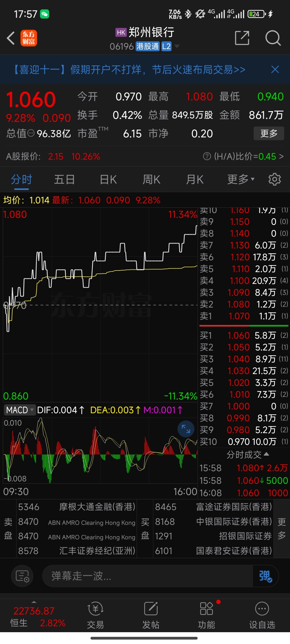Select the 卖1 1.070 order row

244,316
